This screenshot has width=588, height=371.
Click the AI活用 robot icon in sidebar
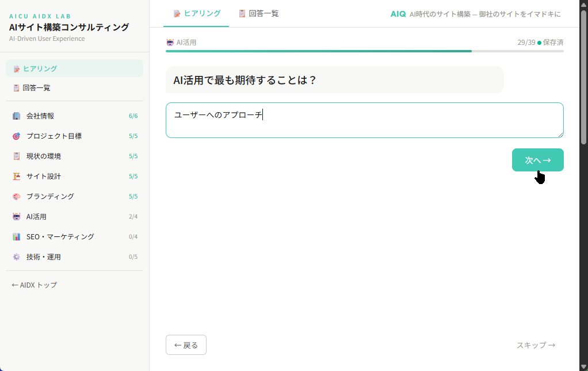(x=16, y=216)
